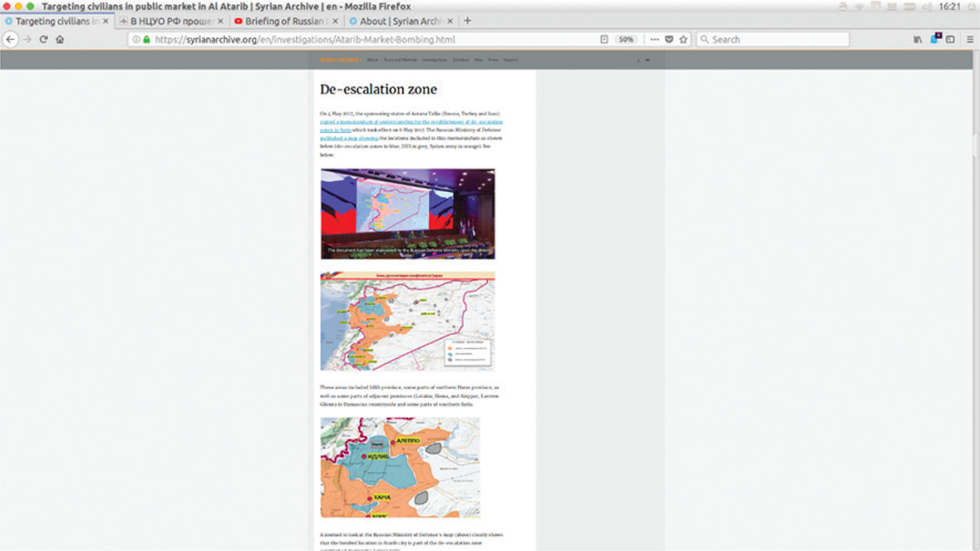Open Investigations nav link
980x551 pixels.
(x=435, y=60)
